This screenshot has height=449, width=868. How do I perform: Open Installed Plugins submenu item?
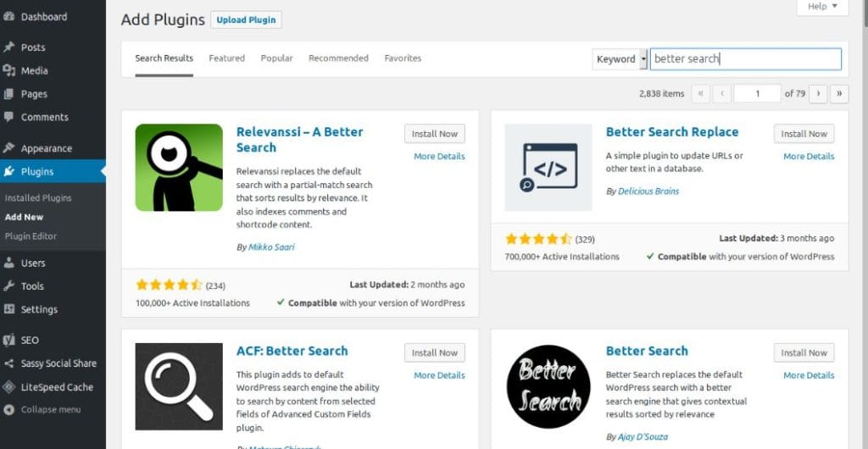[38, 198]
